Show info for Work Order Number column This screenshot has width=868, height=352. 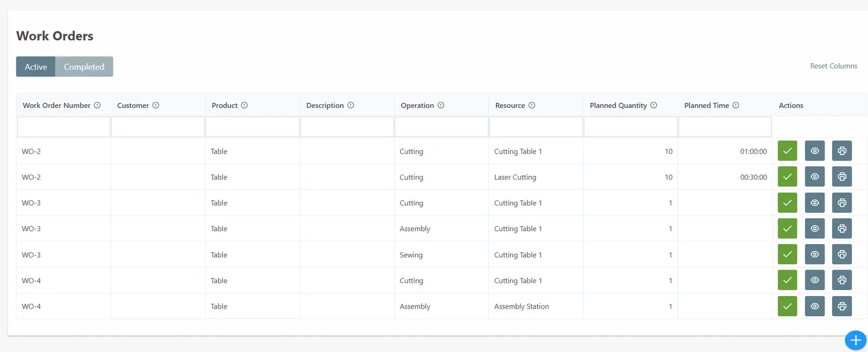pyautogui.click(x=97, y=105)
